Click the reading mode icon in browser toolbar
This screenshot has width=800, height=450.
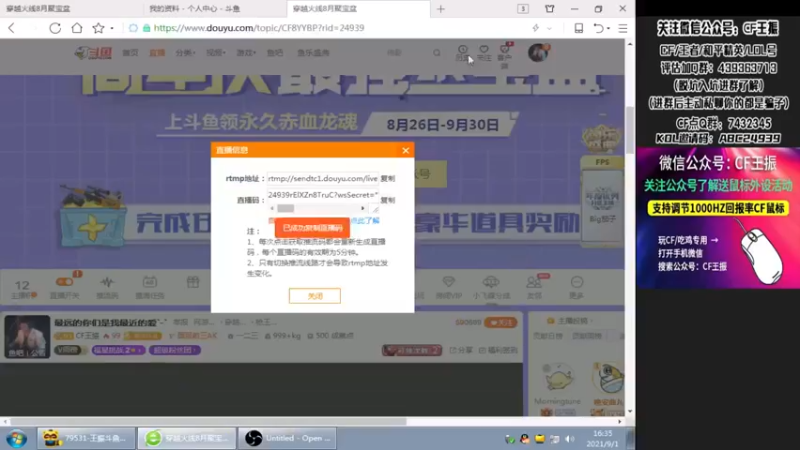pyautogui.click(x=579, y=28)
